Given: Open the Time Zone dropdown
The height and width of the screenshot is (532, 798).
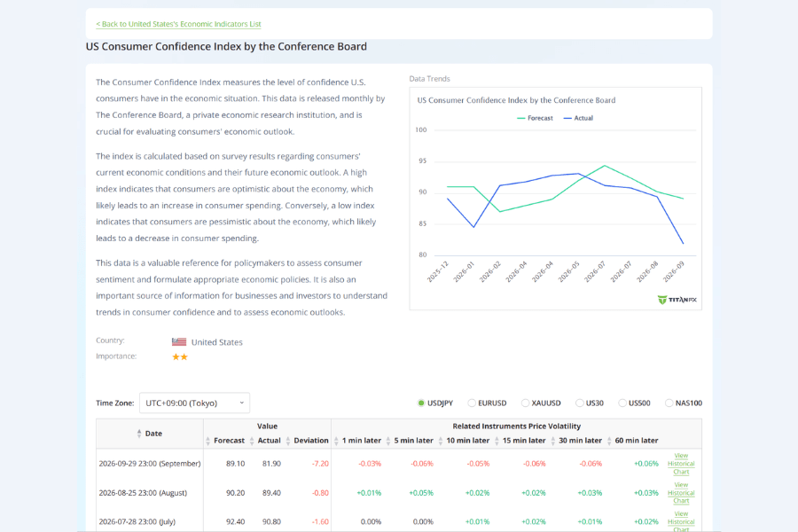Looking at the screenshot, I should tap(194, 403).
